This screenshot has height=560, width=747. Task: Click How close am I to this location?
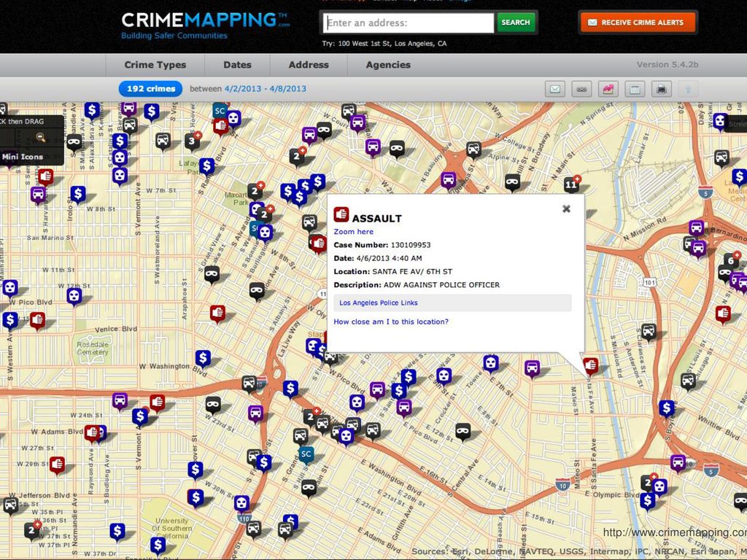[x=391, y=322]
